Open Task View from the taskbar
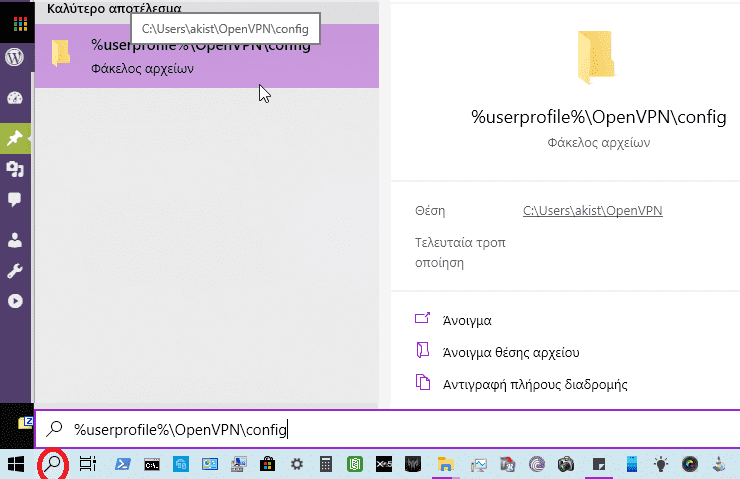 tap(87, 464)
